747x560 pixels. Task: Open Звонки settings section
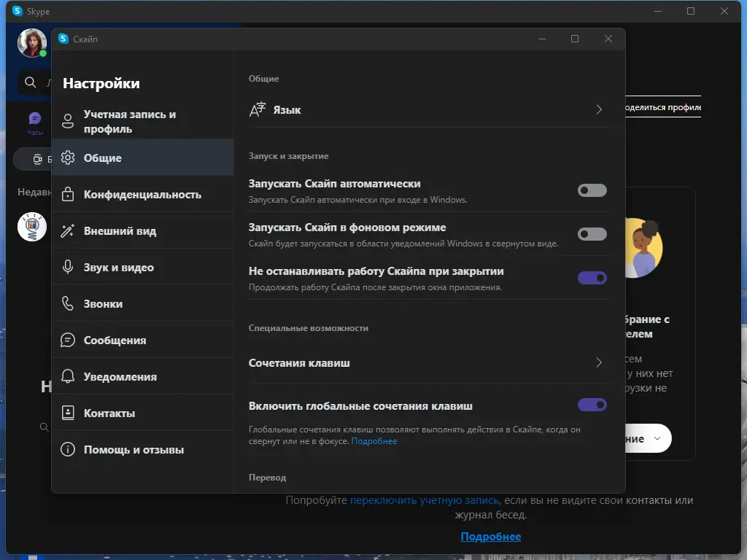[x=142, y=304]
